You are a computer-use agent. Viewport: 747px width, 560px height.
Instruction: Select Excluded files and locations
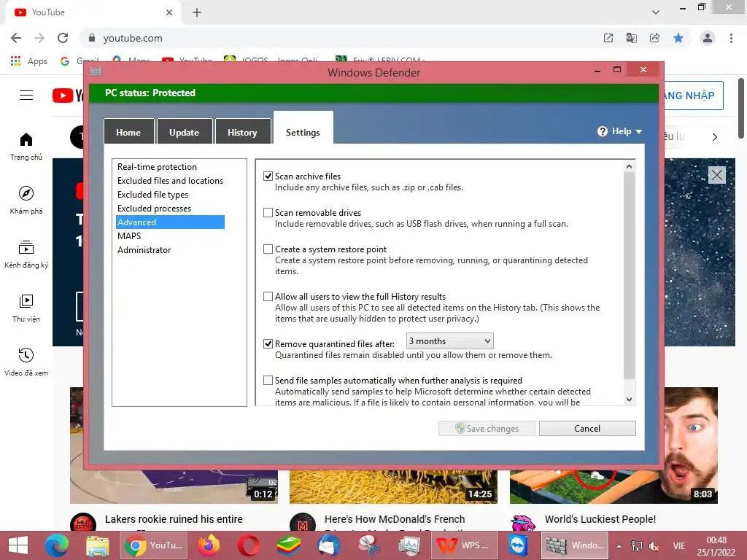(170, 181)
